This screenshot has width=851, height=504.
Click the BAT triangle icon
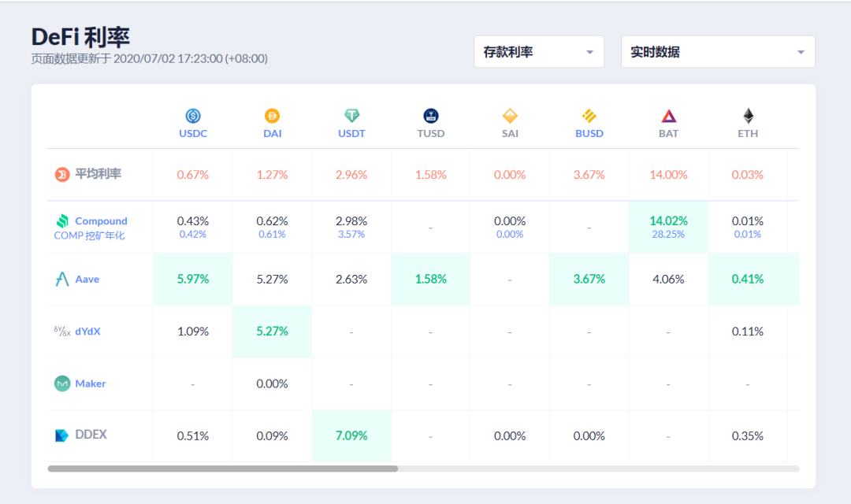pos(668,117)
